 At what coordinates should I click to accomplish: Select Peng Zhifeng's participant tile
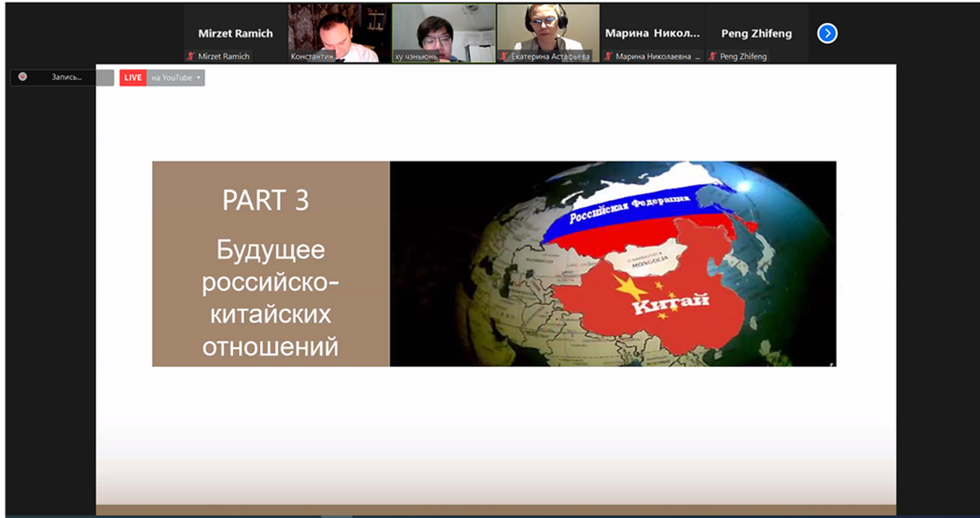point(756,34)
